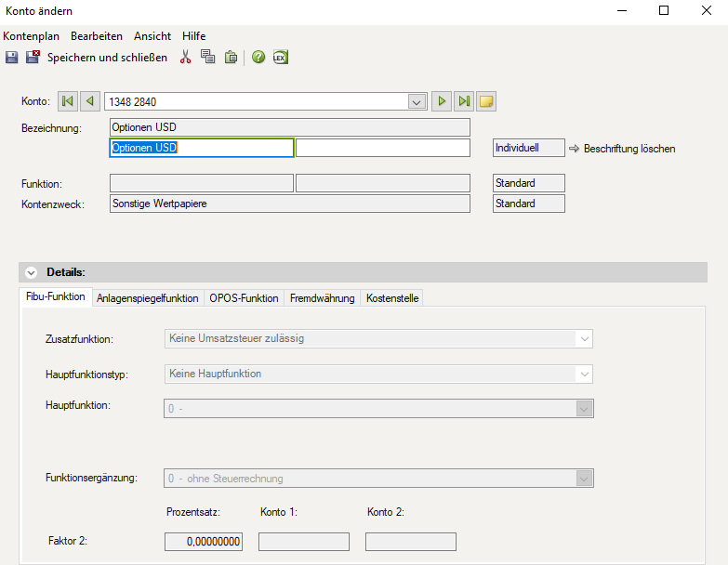The width and height of the screenshot is (728, 565).
Task: Close the Konto ändern window
Action: (707, 10)
